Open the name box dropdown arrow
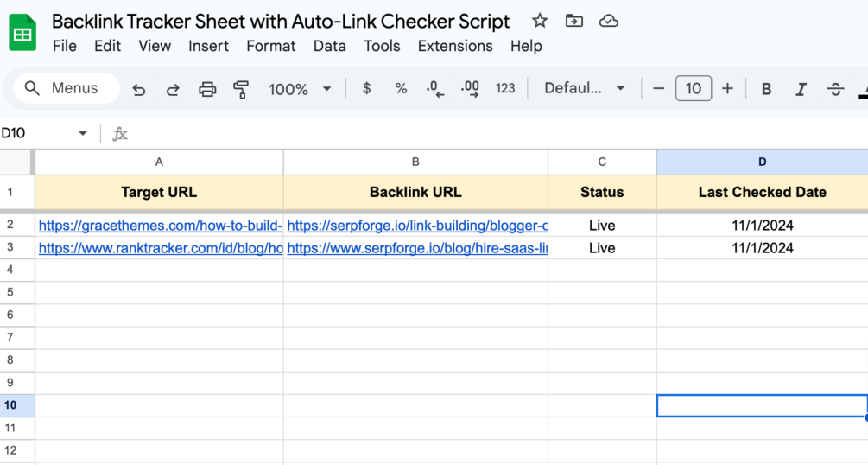 (83, 133)
